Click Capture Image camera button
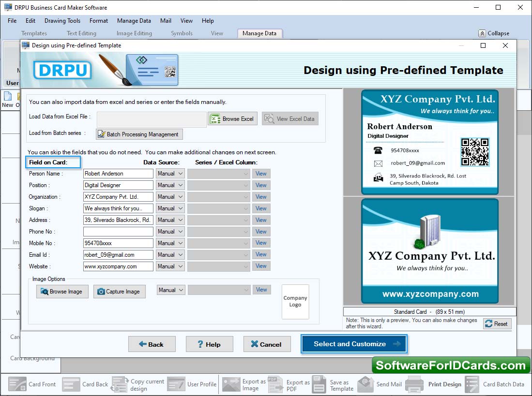The image size is (532, 396). point(120,292)
